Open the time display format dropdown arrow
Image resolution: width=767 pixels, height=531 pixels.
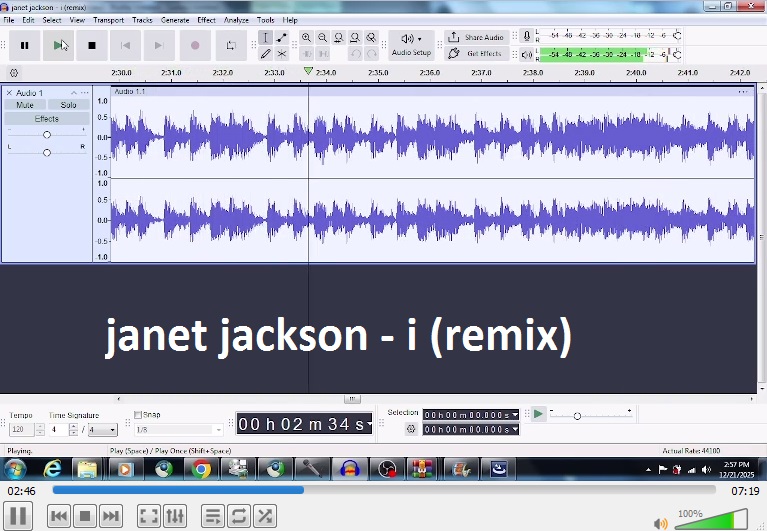coord(369,424)
